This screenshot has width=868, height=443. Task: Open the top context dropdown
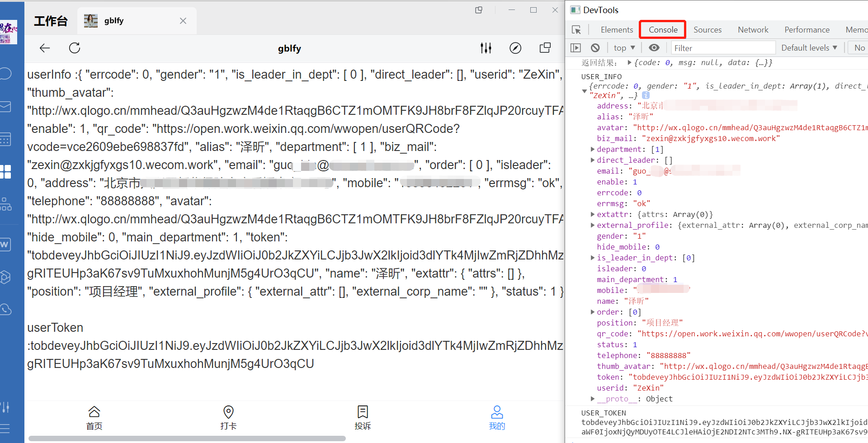pyautogui.click(x=624, y=48)
